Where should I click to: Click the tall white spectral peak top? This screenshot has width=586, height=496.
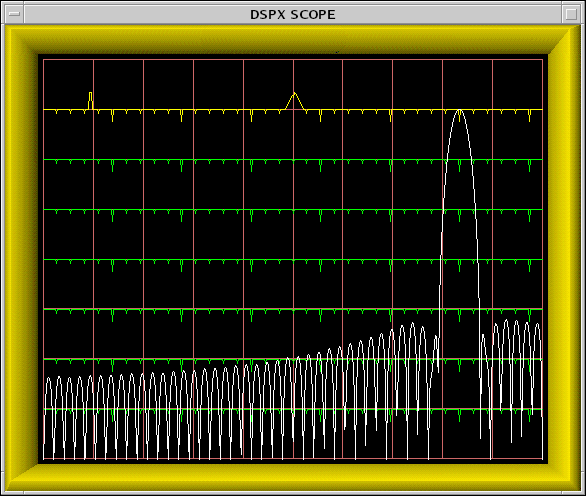coord(459,111)
